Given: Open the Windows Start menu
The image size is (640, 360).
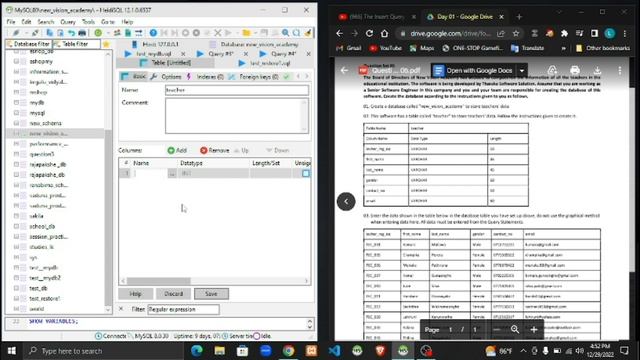Looking at the screenshot, I should point(12,351).
